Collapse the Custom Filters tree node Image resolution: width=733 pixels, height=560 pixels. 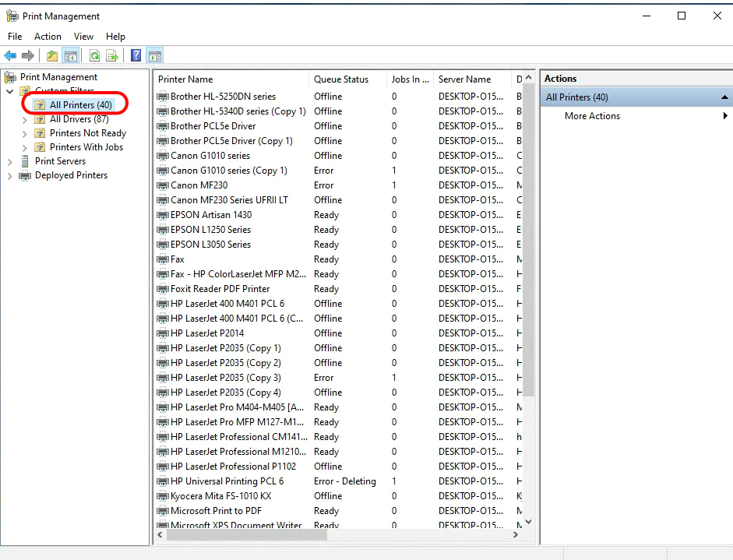click(10, 91)
